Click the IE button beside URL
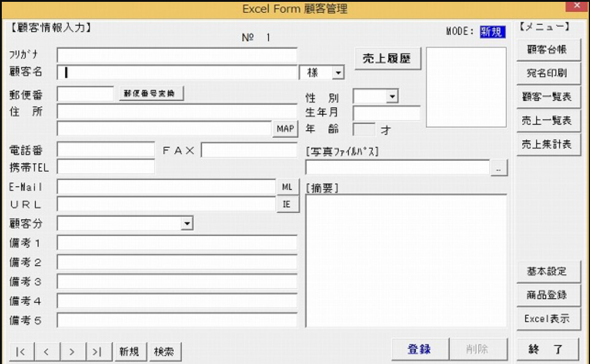This screenshot has width=590, height=364. click(x=287, y=204)
